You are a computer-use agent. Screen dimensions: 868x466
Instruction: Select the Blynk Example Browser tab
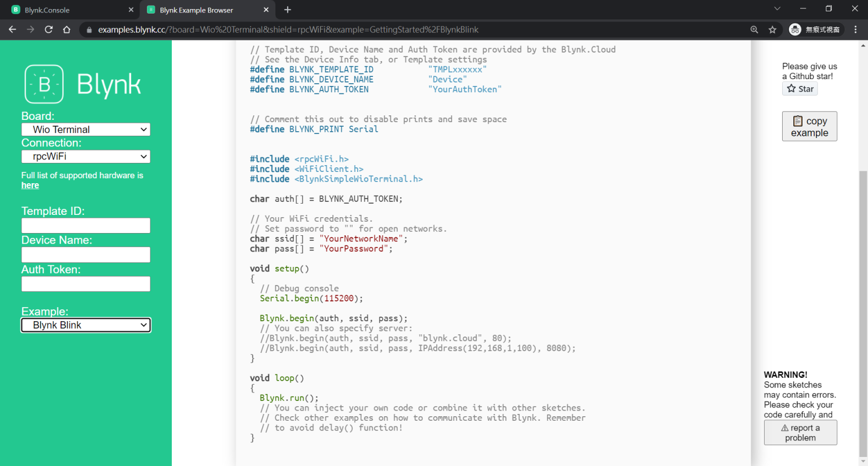pos(207,10)
